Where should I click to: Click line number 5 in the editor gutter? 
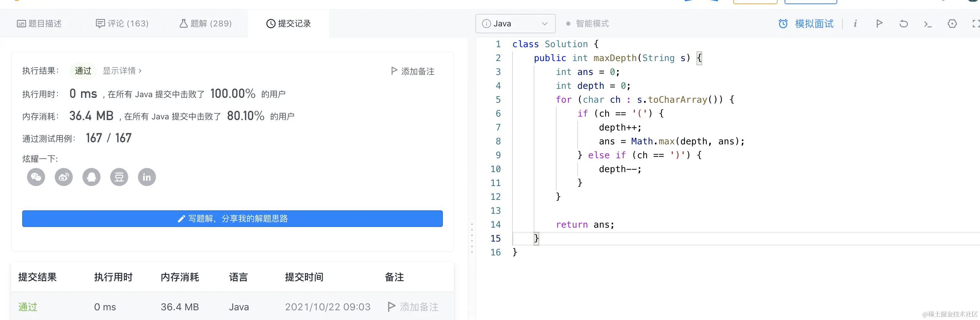(498, 100)
